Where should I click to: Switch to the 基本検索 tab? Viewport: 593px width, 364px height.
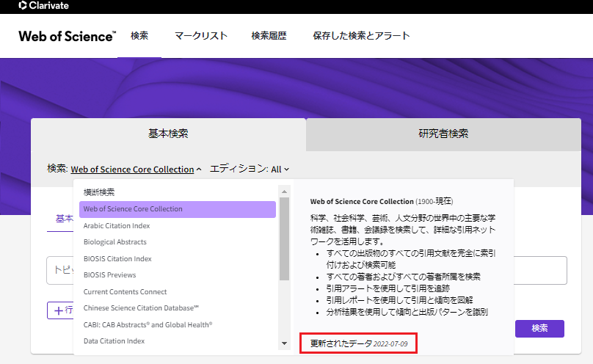tap(168, 134)
